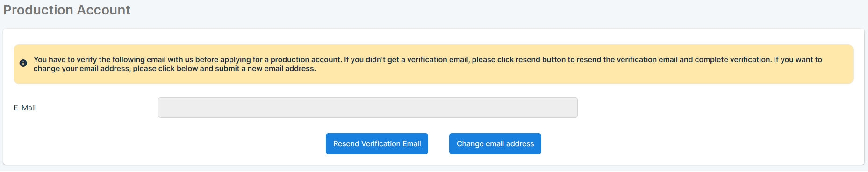868x172 pixels.
Task: Click the yellow verification notice banner
Action: coord(433,64)
